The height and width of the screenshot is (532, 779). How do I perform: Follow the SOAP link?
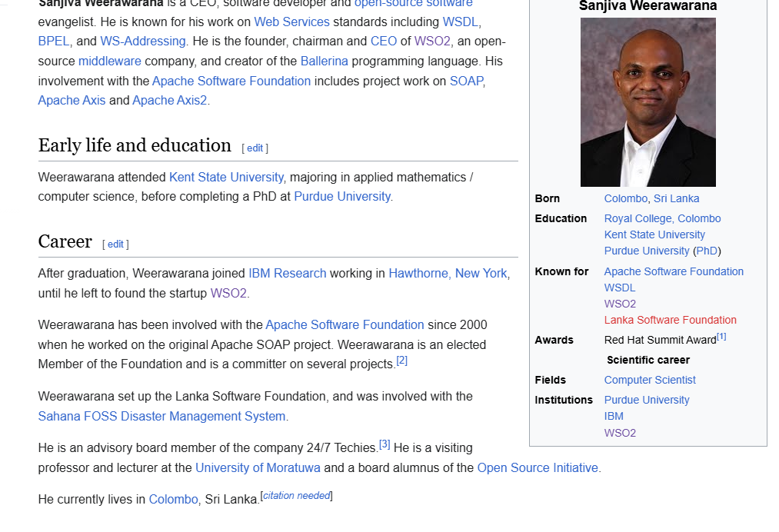point(467,81)
